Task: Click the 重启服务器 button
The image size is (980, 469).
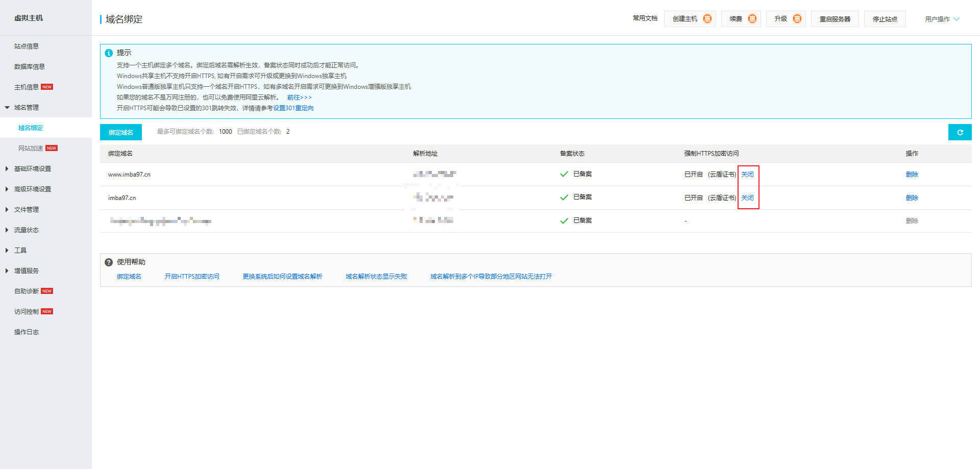Action: (835, 19)
